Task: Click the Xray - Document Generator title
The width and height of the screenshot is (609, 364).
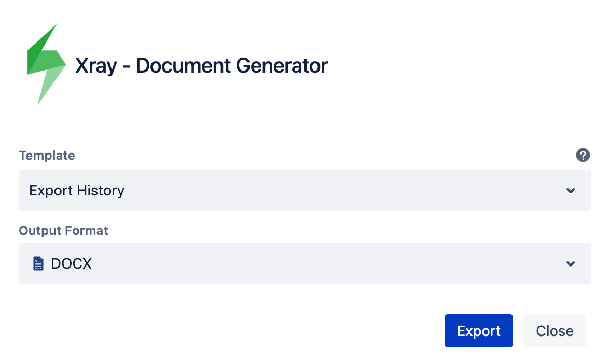Action: tap(201, 65)
